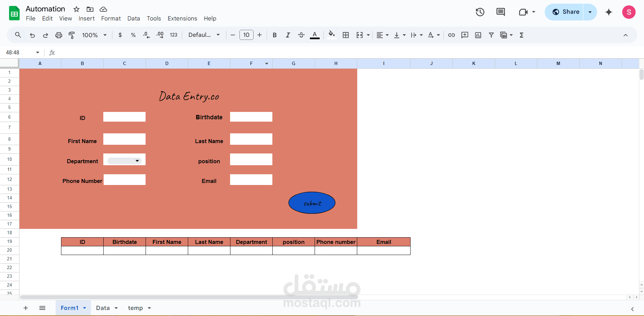Move the document to folder icon

90,9
